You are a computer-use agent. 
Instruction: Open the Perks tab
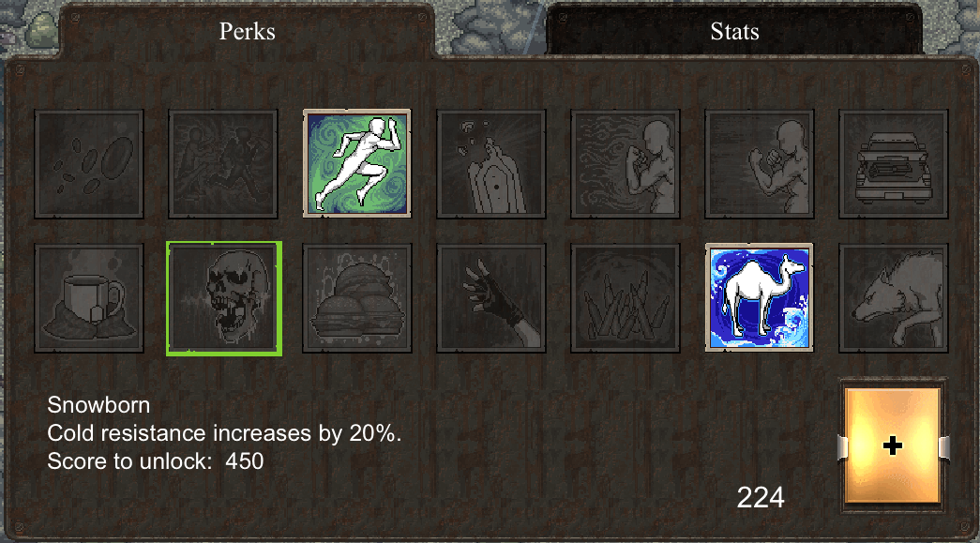[247, 31]
